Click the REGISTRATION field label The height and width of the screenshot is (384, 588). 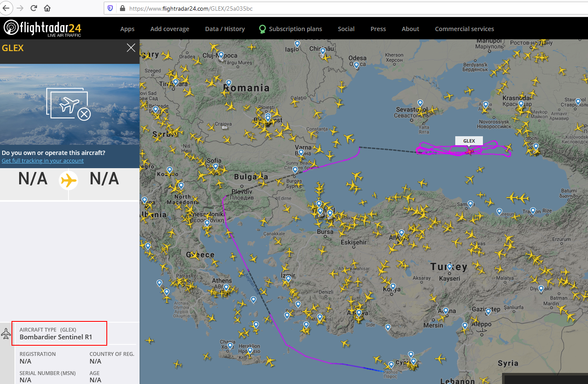(x=37, y=354)
